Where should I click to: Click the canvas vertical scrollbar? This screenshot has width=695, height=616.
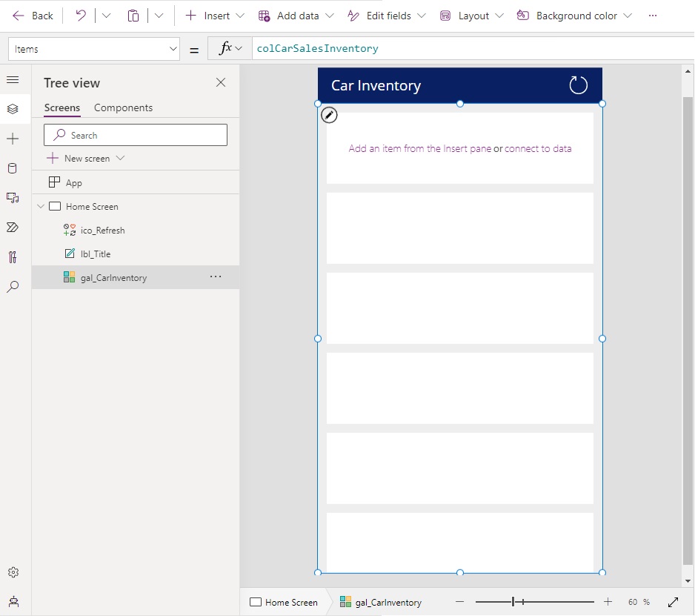tap(688, 331)
